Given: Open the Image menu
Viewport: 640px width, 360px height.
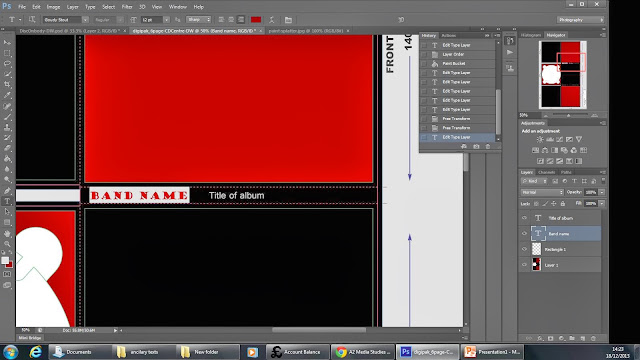Looking at the screenshot, I should click(x=53, y=7).
